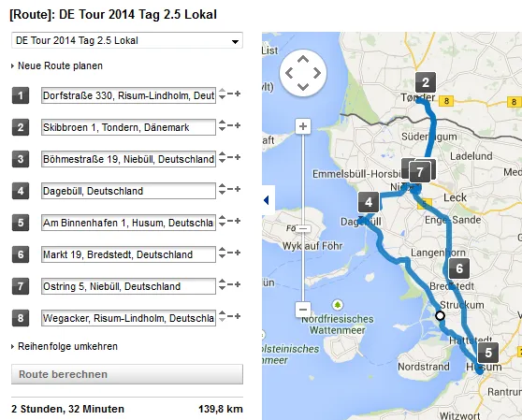Screen dimensions: 522x420
Task: Collapse the side panel with blue arrow
Action: click(x=267, y=200)
